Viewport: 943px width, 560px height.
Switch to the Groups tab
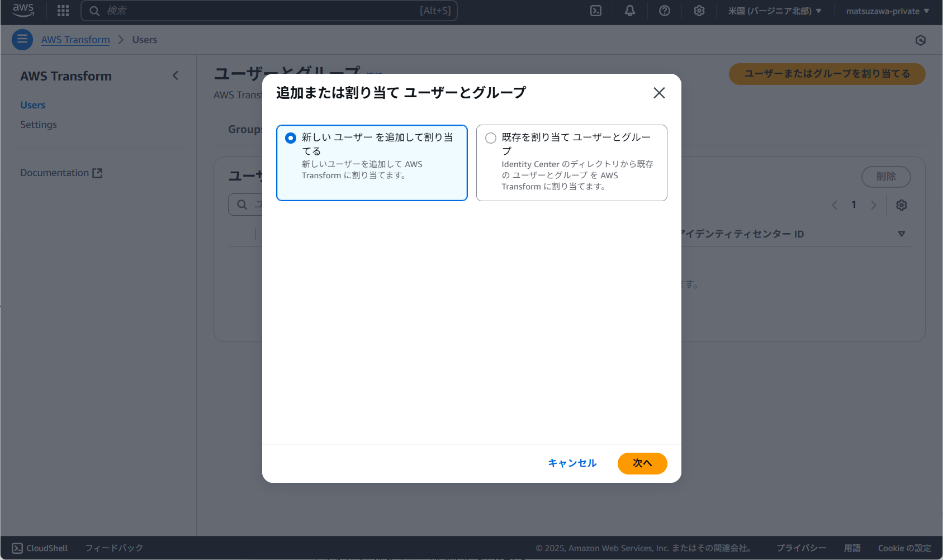point(245,129)
